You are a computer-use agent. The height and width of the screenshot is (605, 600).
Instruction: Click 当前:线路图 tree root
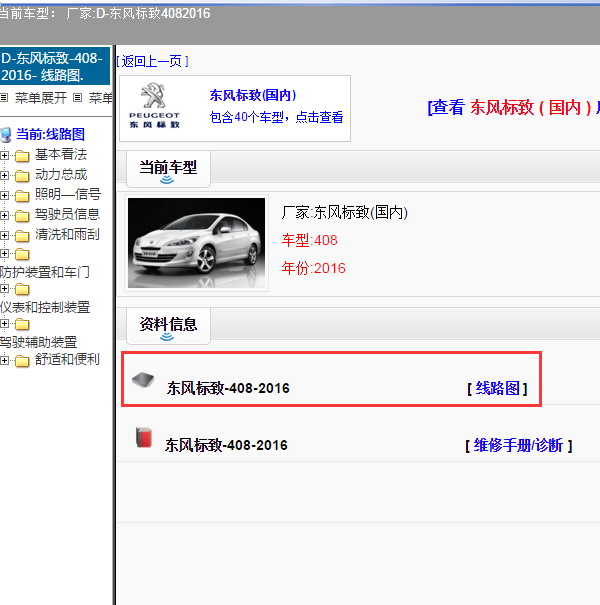[51, 134]
